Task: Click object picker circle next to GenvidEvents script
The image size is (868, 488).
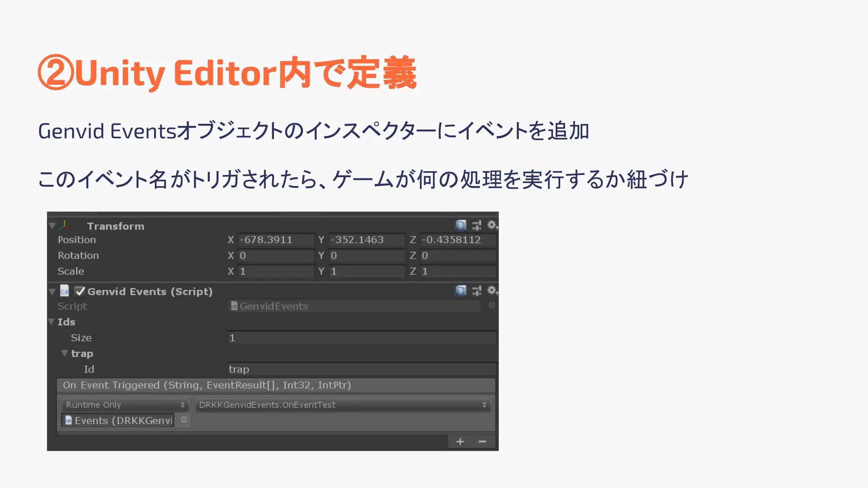Action: (x=492, y=305)
